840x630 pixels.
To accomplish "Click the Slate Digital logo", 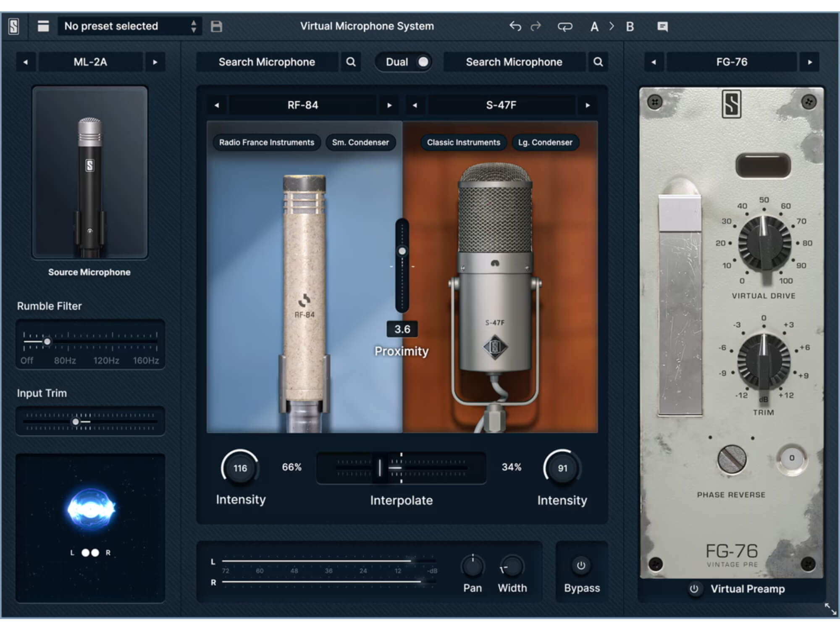I will point(13,26).
